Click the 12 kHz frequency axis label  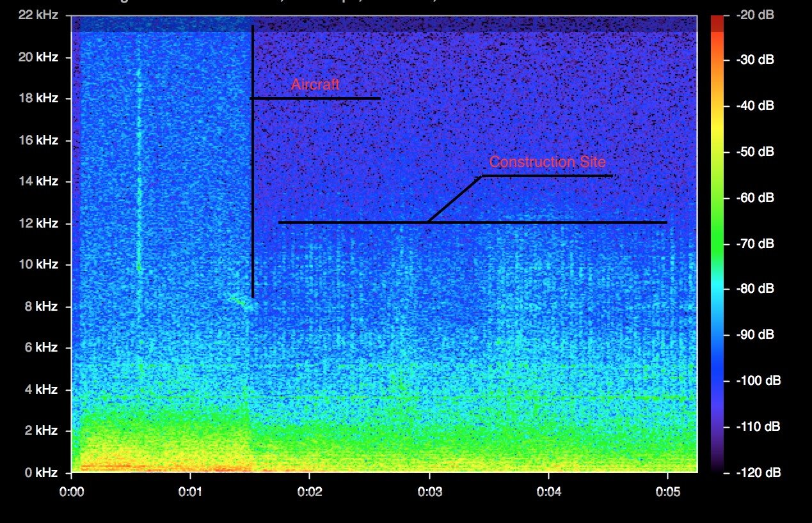click(x=38, y=223)
